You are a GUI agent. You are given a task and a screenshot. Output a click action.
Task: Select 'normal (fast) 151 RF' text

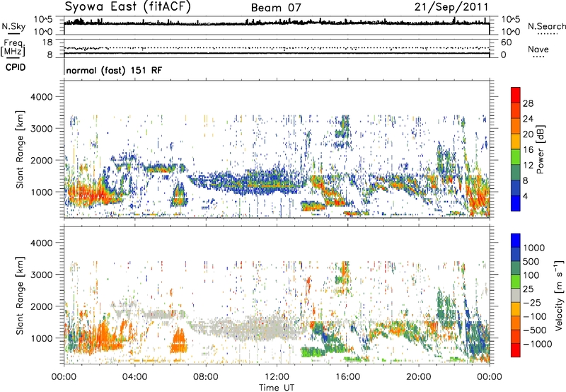(114, 70)
